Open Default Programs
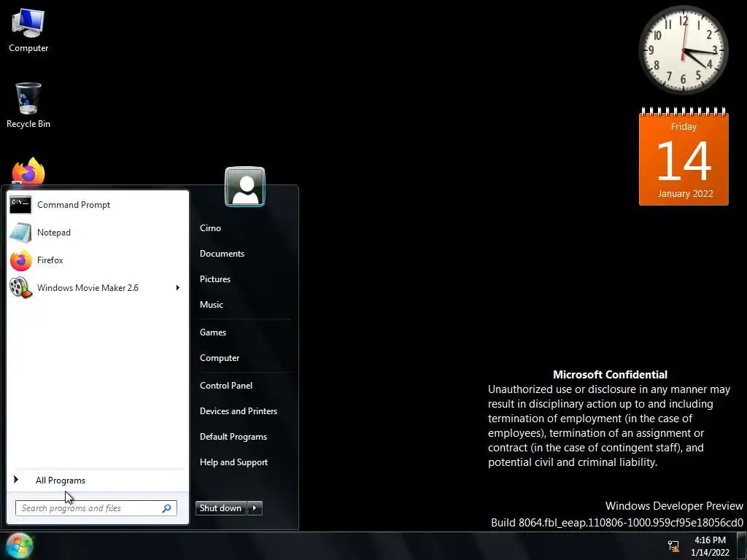The image size is (747, 560). (x=233, y=437)
